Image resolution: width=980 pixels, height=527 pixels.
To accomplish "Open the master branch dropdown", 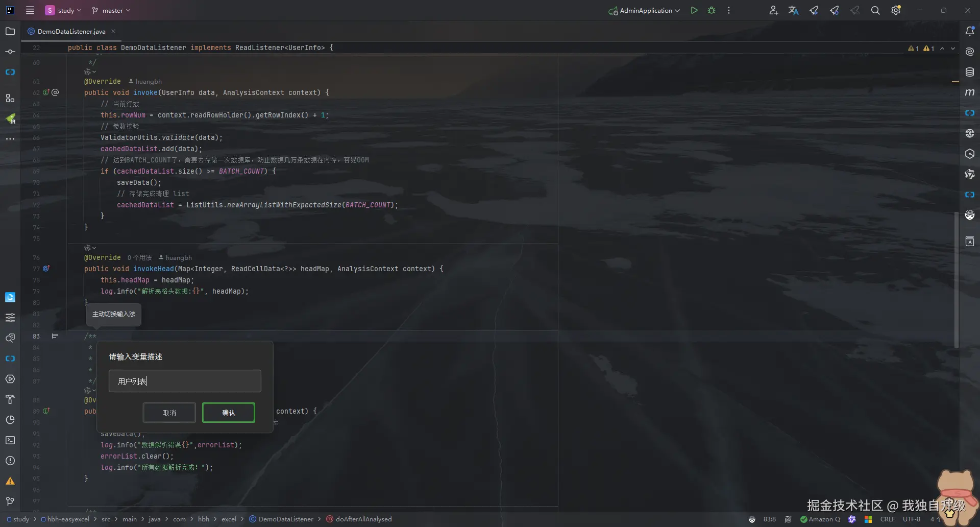I will (111, 10).
